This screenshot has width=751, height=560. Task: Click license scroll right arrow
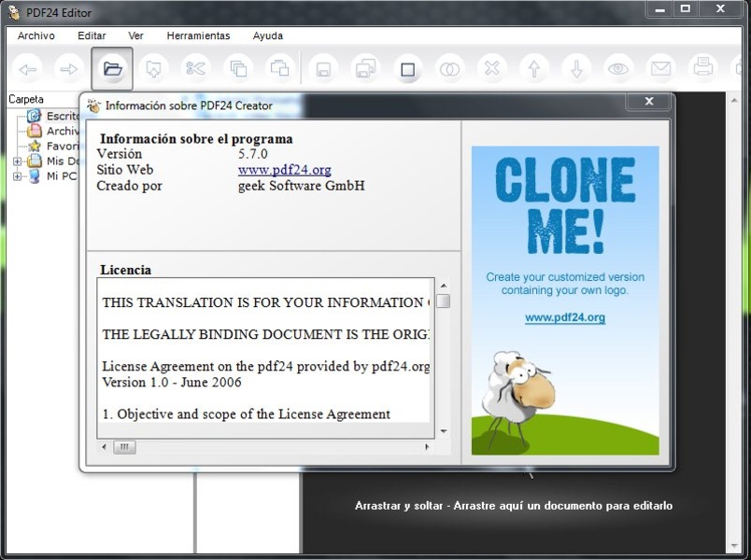pos(427,447)
